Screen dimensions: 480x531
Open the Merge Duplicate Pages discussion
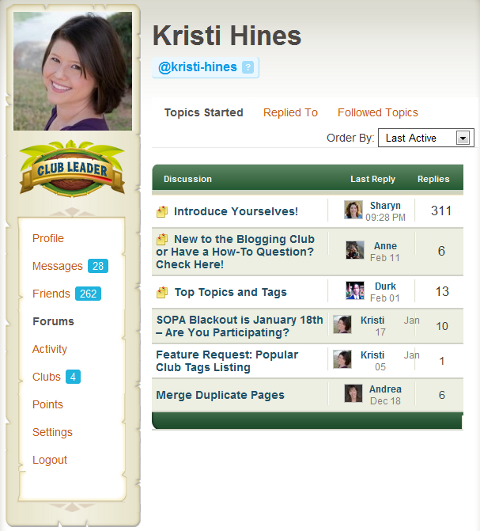pyautogui.click(x=220, y=395)
